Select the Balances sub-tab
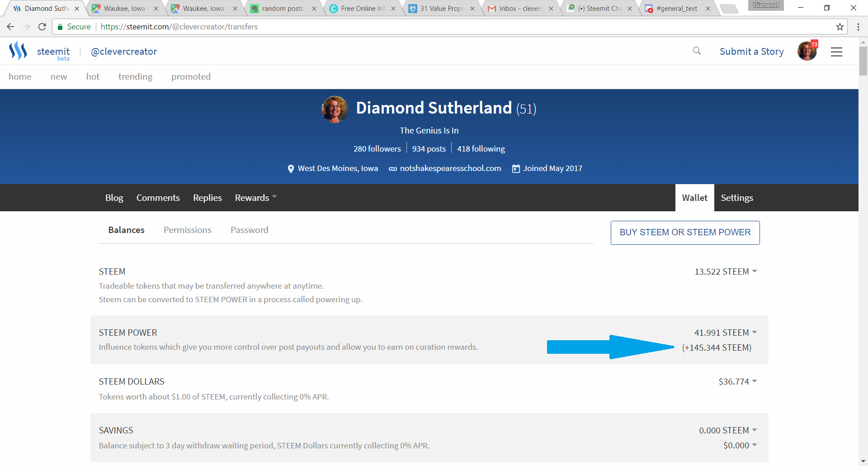868x466 pixels. click(127, 230)
